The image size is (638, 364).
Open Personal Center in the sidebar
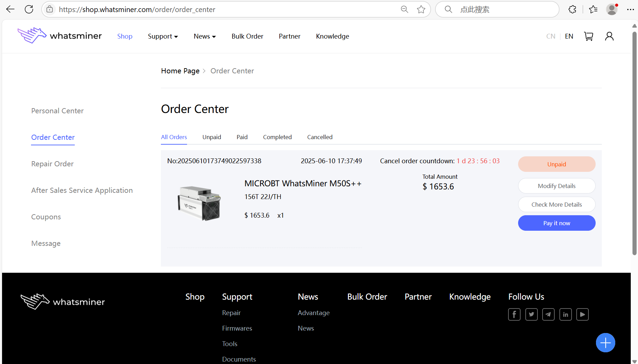click(x=58, y=111)
